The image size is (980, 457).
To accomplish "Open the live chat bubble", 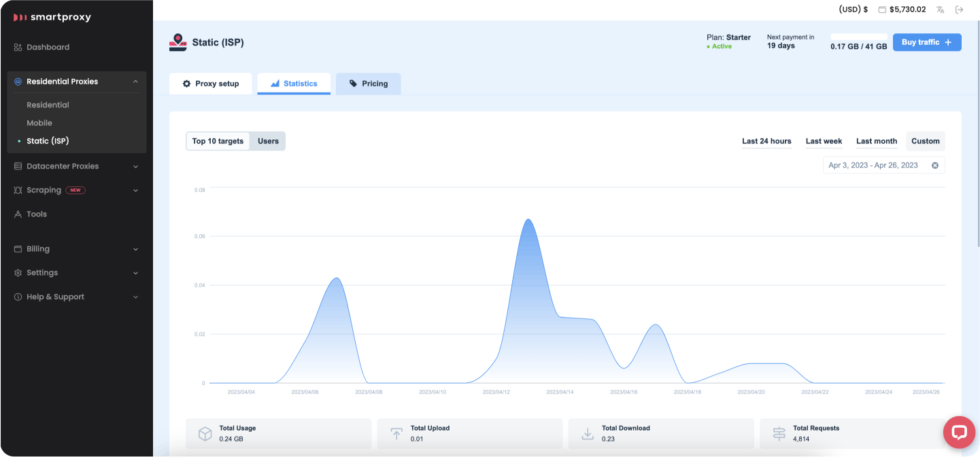I will 959,433.
